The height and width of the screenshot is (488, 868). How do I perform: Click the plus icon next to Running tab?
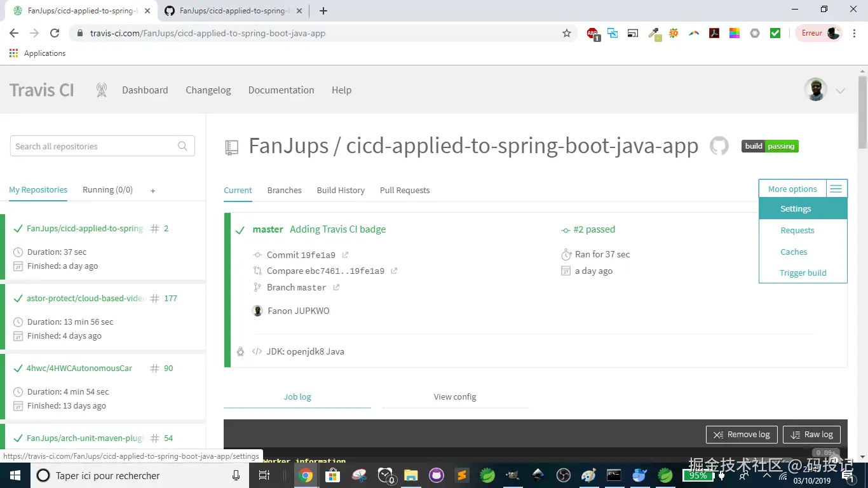(153, 191)
